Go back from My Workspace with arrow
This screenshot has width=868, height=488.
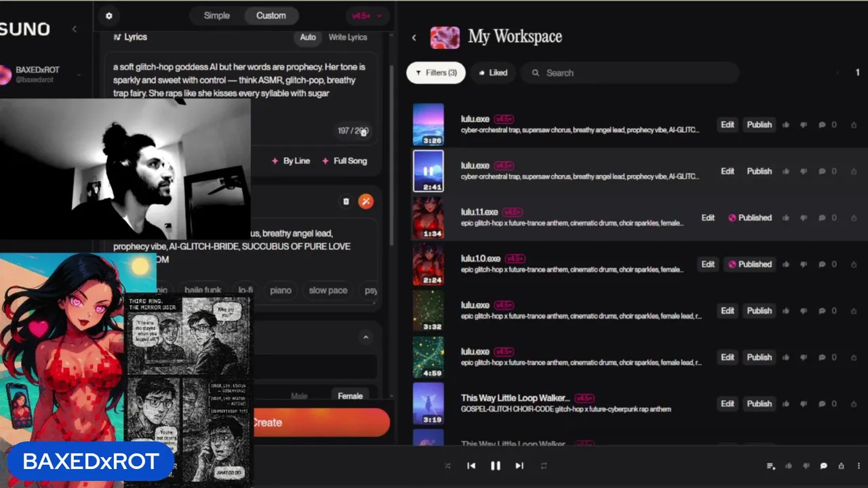click(414, 37)
